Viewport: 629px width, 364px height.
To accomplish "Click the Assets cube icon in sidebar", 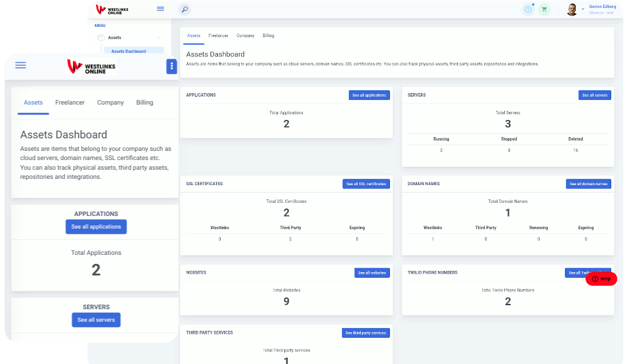I will [x=101, y=38].
